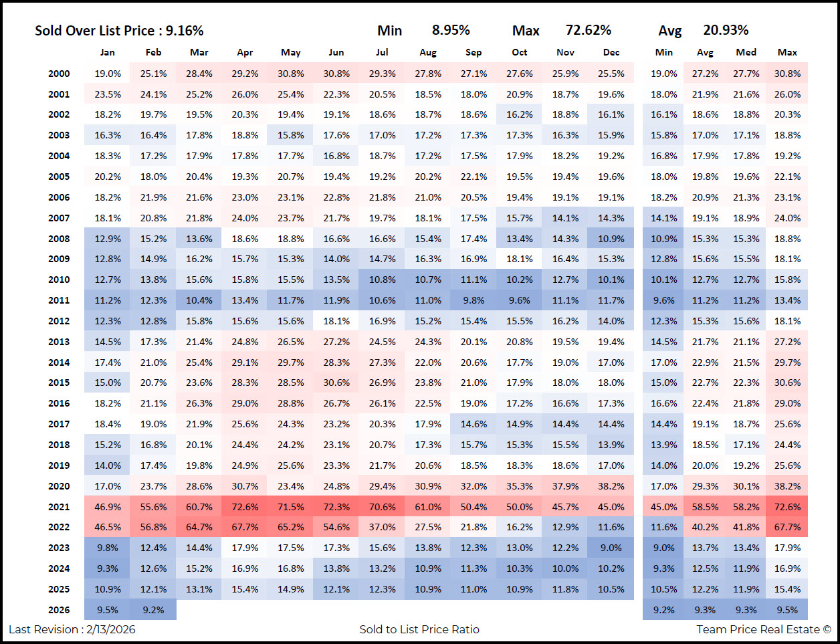Click the 2008 row label

click(x=59, y=239)
